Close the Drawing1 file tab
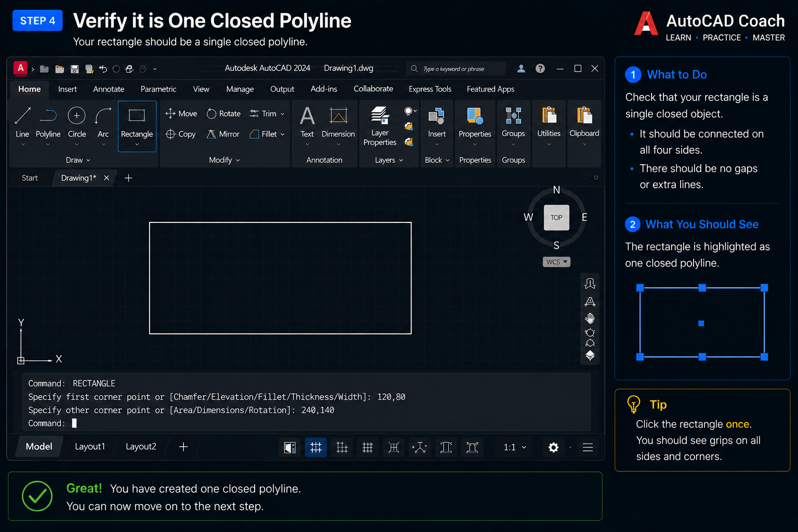This screenshot has width=798, height=532. [x=107, y=178]
